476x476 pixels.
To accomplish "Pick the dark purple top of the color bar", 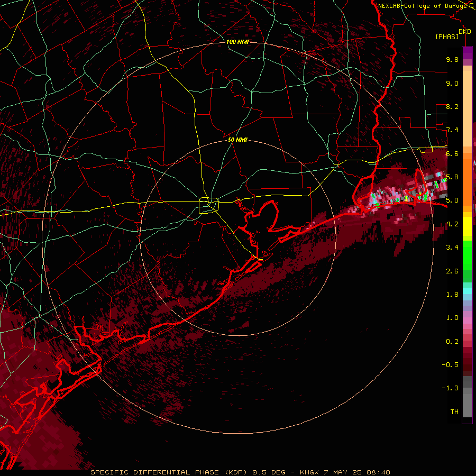I will 467,53.
